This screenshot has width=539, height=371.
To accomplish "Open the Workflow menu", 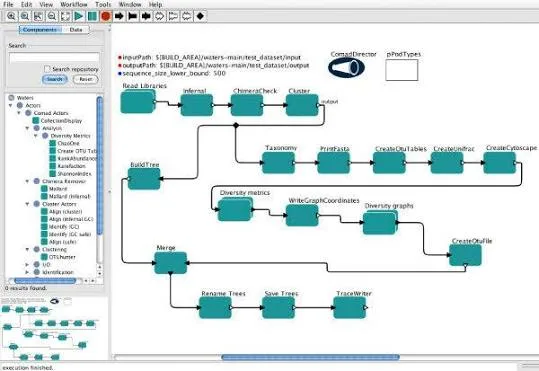I will click(x=74, y=4).
